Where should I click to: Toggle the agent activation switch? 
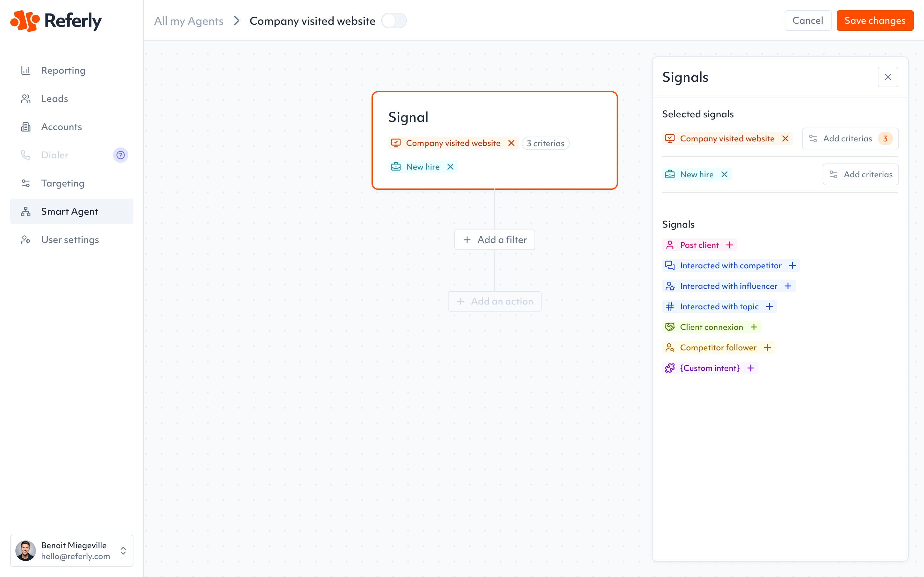click(394, 21)
